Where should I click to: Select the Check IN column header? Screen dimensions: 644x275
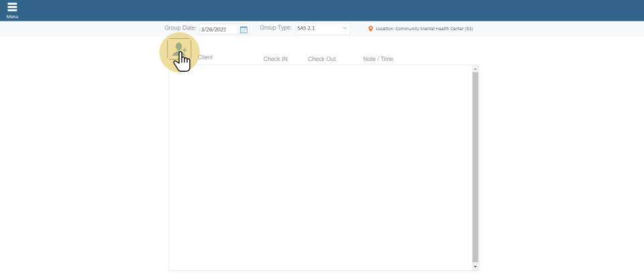[x=275, y=59]
